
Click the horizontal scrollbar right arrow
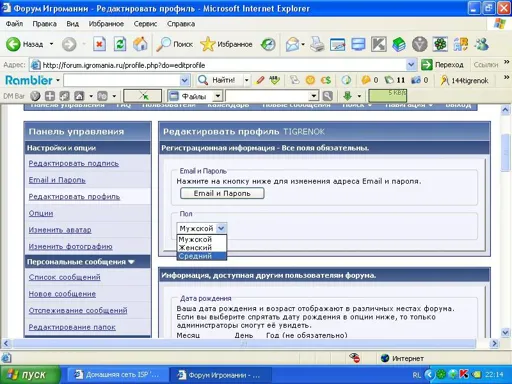(495, 343)
